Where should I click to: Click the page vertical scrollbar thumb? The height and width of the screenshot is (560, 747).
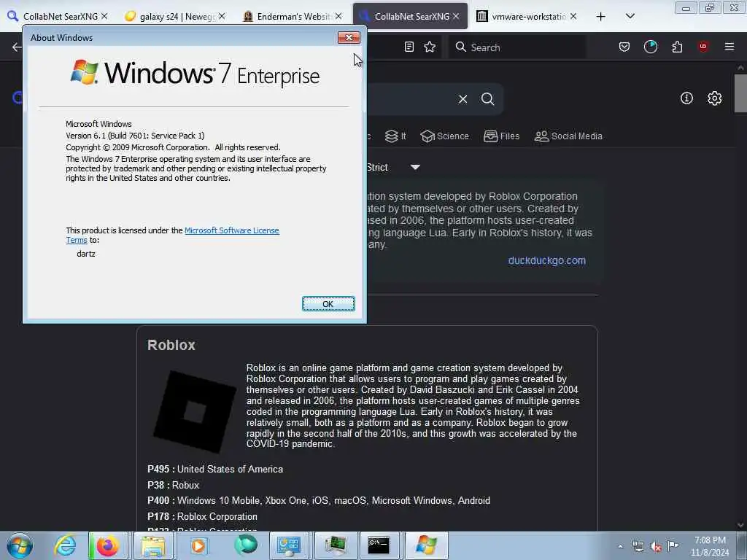pyautogui.click(x=740, y=93)
